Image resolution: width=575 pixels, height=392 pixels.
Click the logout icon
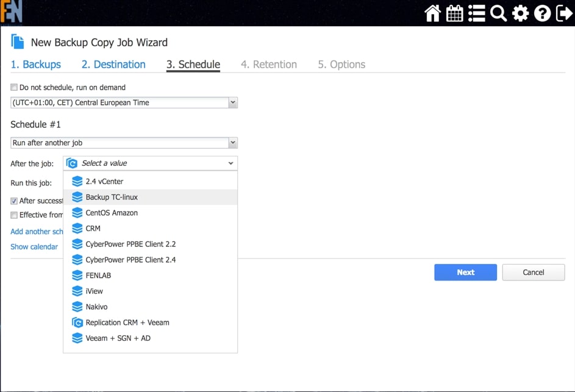564,13
